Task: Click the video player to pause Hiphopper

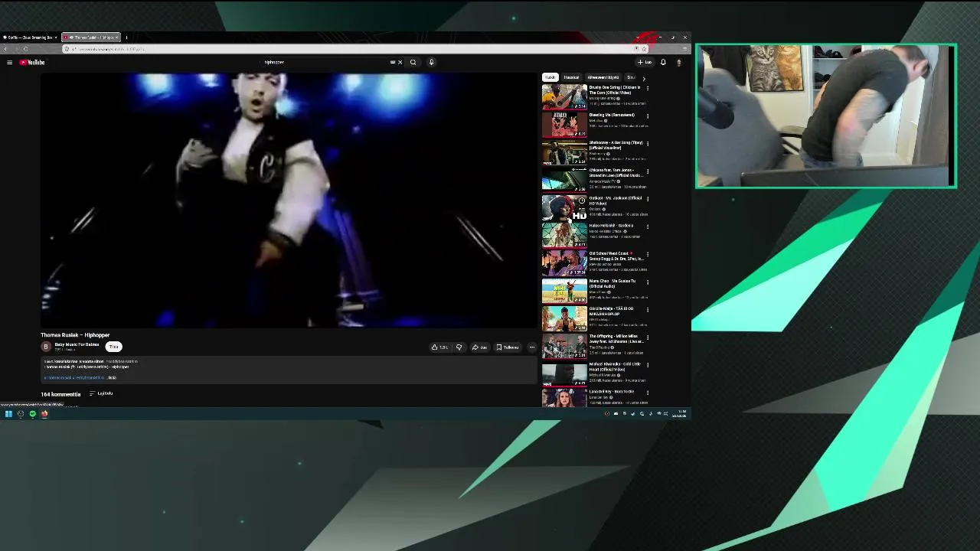Action: click(x=289, y=201)
